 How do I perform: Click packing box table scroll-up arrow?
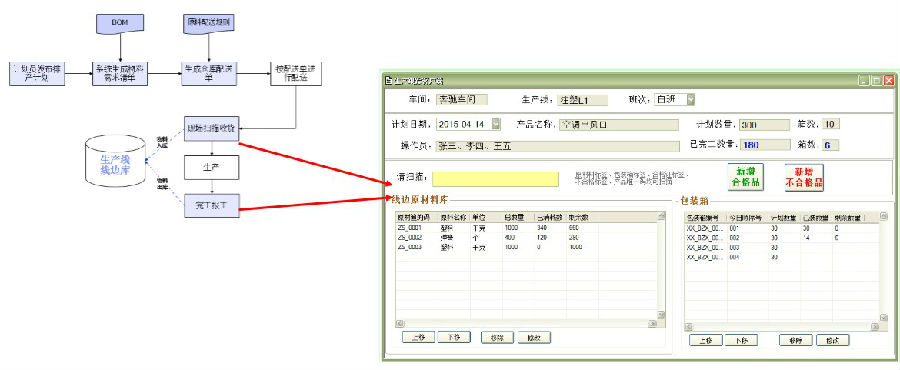coord(883,217)
